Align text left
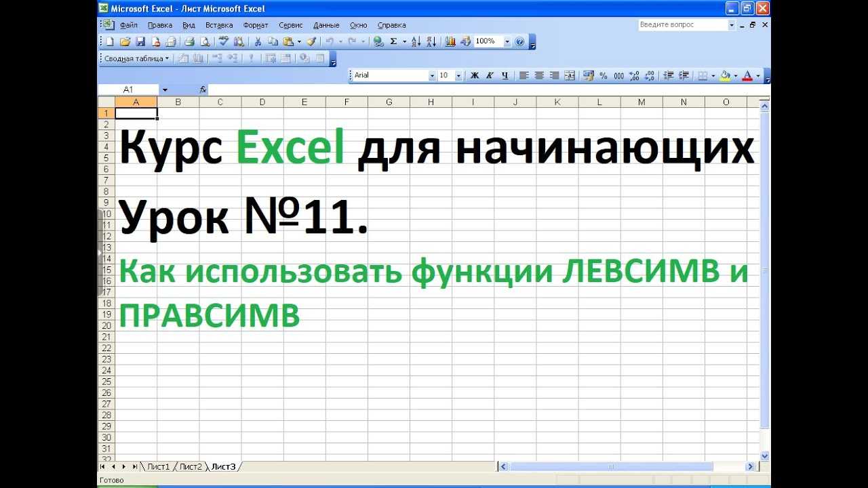 tap(524, 76)
